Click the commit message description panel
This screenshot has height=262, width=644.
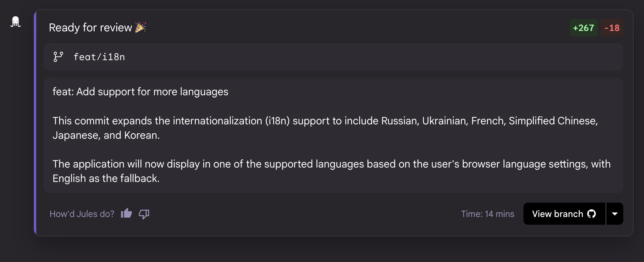[333, 135]
